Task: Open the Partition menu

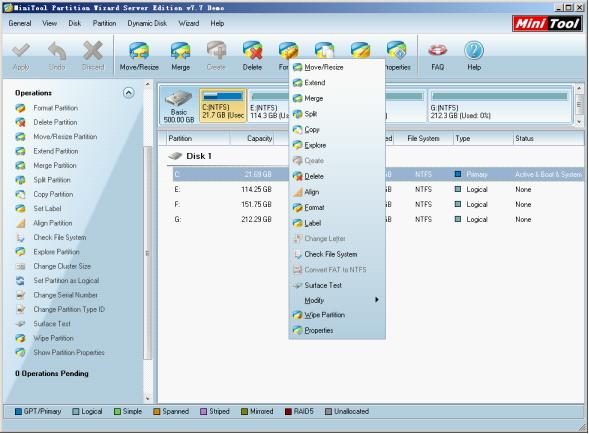Action: click(104, 23)
